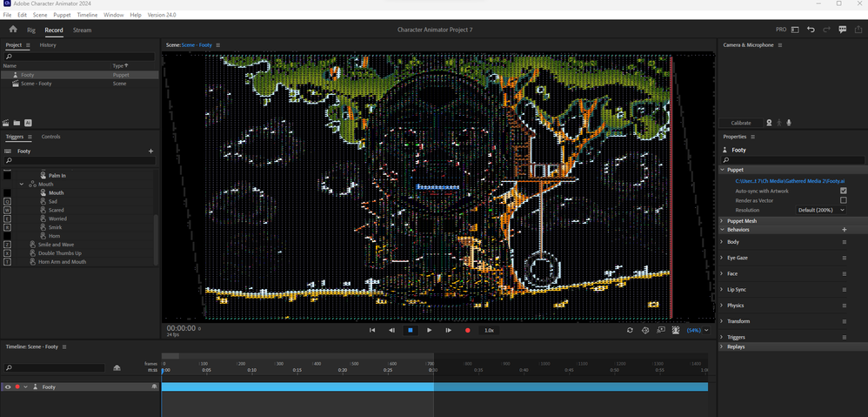Open the Timeline menu

(88, 15)
